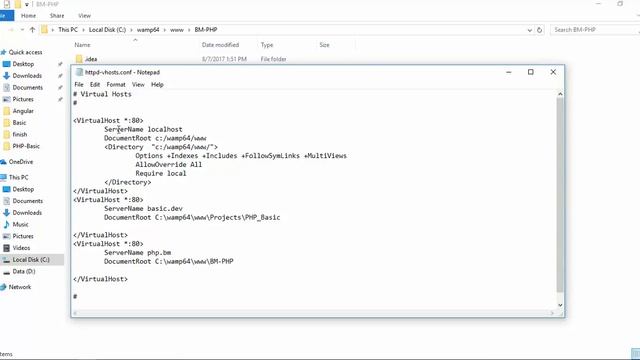Screen dimensions: 640x360
Task: Click the 'AllowOverride All' line
Action: pyautogui.click(x=169, y=164)
